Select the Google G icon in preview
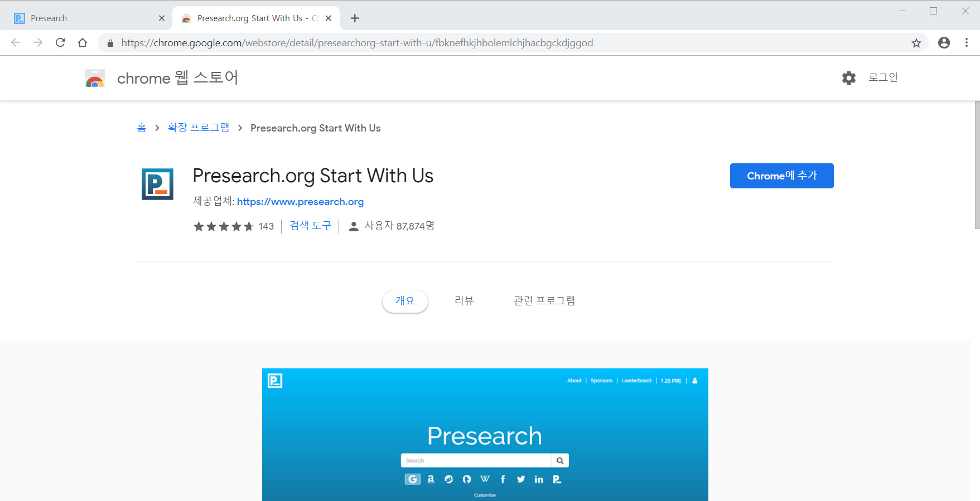This screenshot has height=501, width=980. pos(413,479)
